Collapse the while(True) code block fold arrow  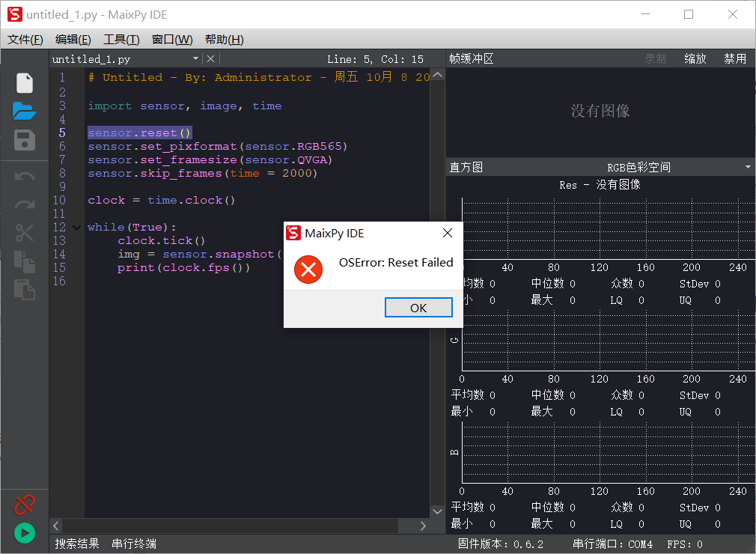77,226
